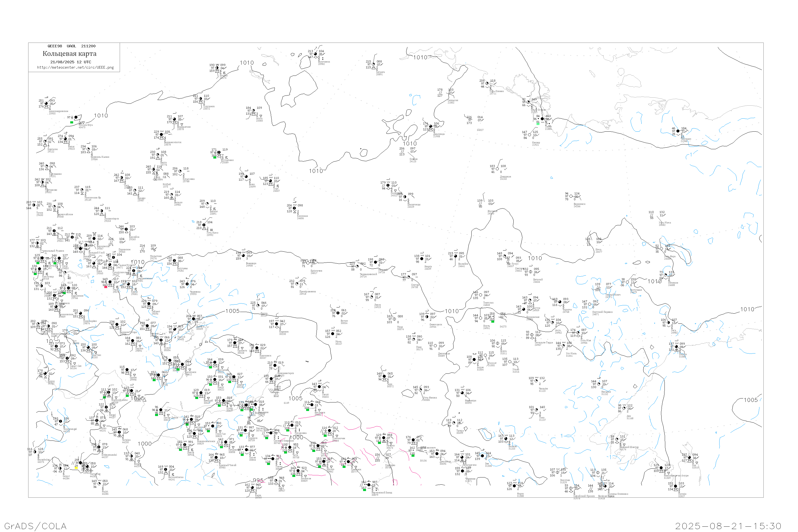The width and height of the screenshot is (798, 532).
Task: Click the 2025-08-21-15:30 timestamp at bottom right
Action: pos(728,526)
